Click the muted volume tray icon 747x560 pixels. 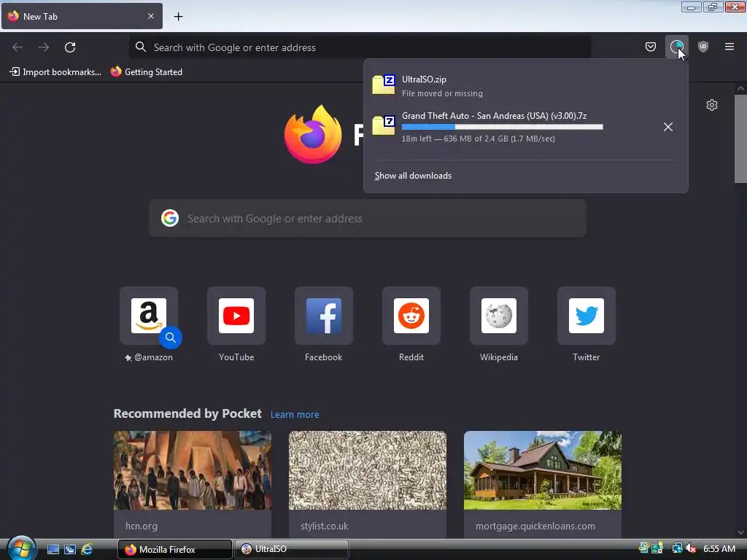click(690, 548)
